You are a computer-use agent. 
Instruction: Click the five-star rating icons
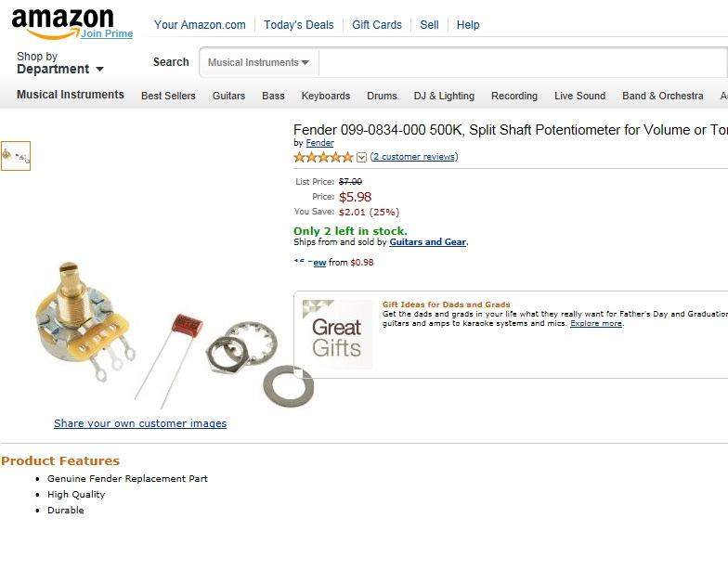(x=323, y=157)
